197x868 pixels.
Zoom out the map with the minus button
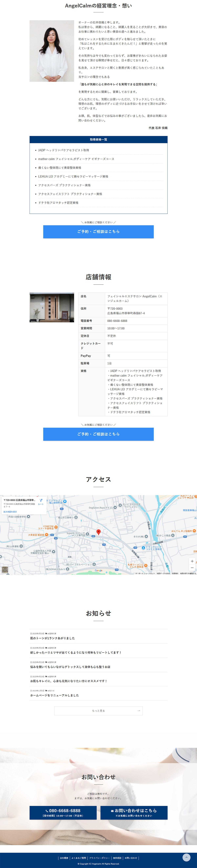coord(192,568)
